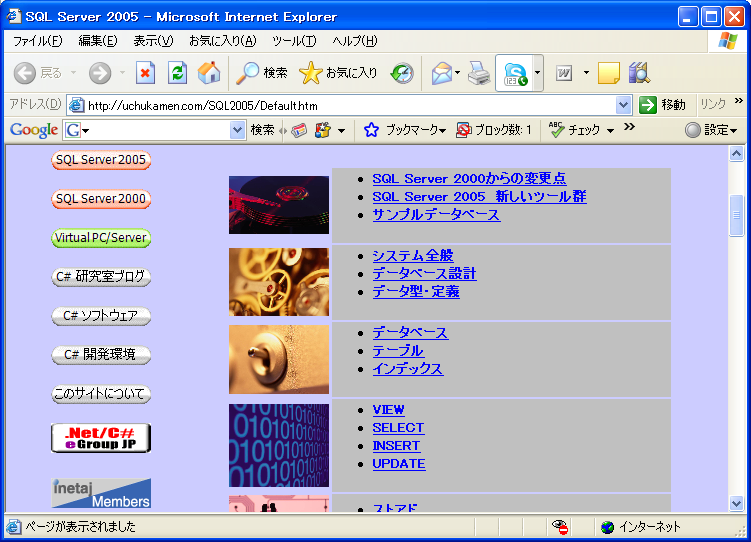This screenshot has height=542, width=751.
Task: Click inside the address bar URL field
Action: 350,105
